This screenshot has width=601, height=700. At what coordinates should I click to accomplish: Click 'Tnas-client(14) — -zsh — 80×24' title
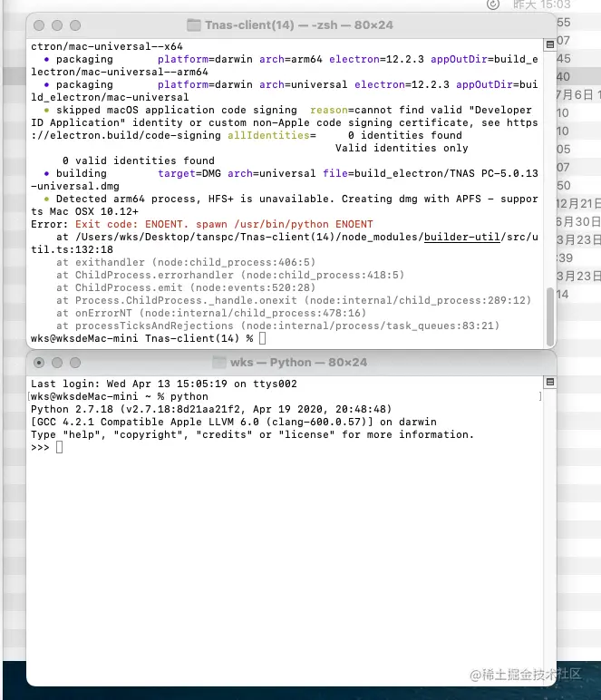click(x=299, y=25)
